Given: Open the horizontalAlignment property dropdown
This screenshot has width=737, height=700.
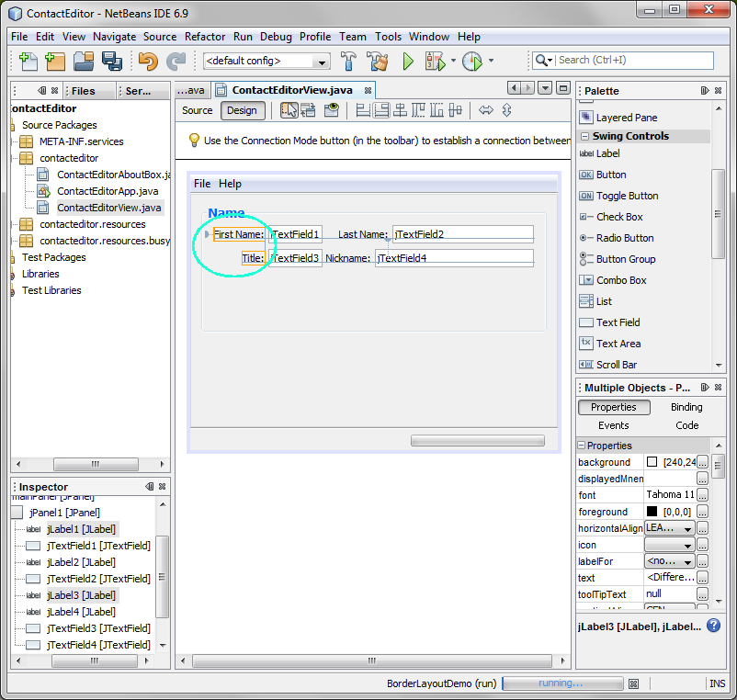Looking at the screenshot, I should pyautogui.click(x=687, y=529).
